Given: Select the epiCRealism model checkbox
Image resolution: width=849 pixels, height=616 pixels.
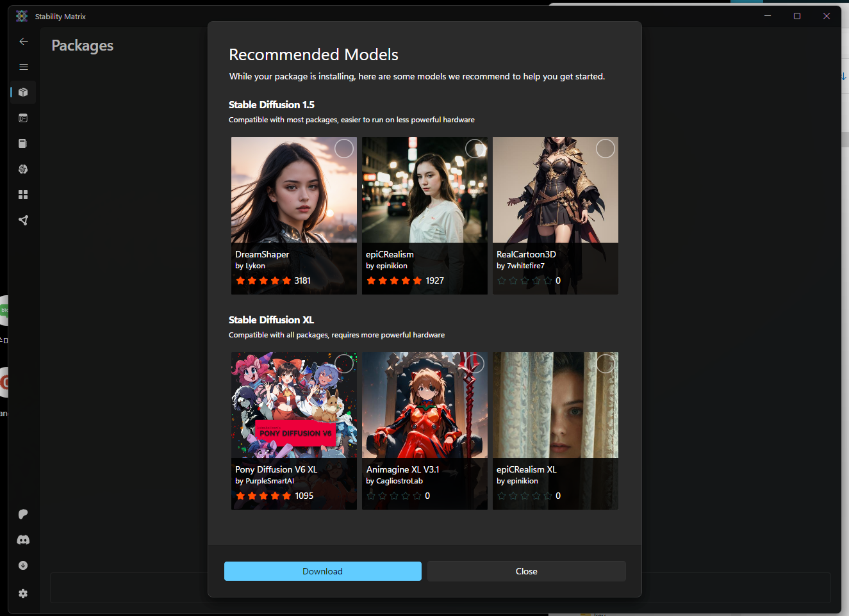Looking at the screenshot, I should point(474,148).
